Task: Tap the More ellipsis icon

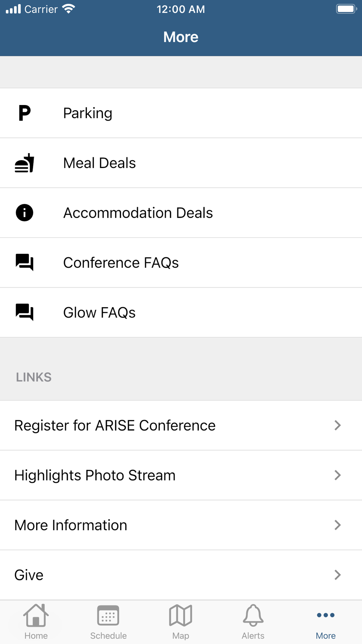Action: 325,615
